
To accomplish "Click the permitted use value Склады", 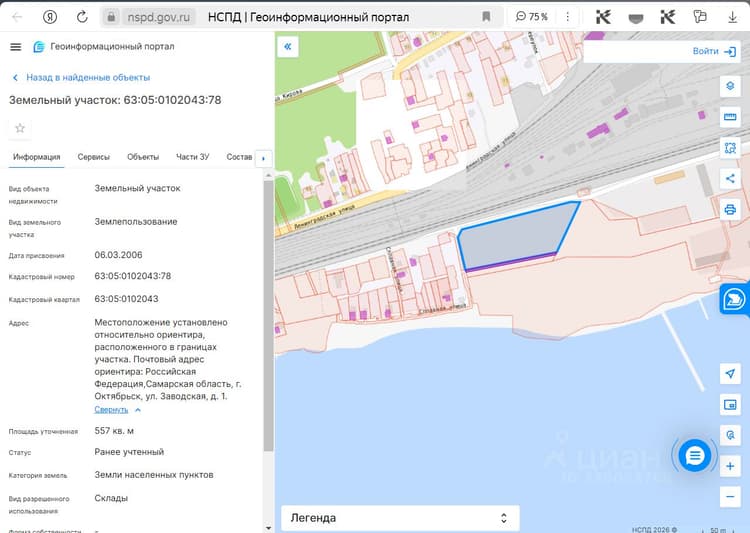I will click(111, 498).
